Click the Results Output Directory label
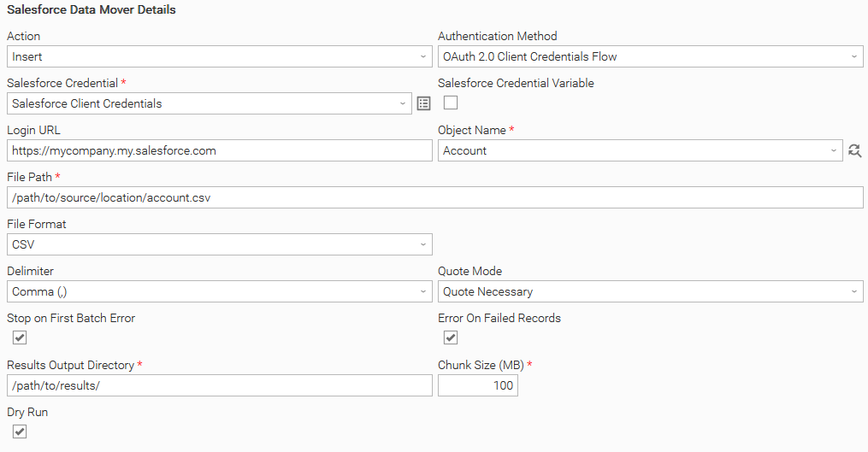The image size is (868, 452). 70,365
